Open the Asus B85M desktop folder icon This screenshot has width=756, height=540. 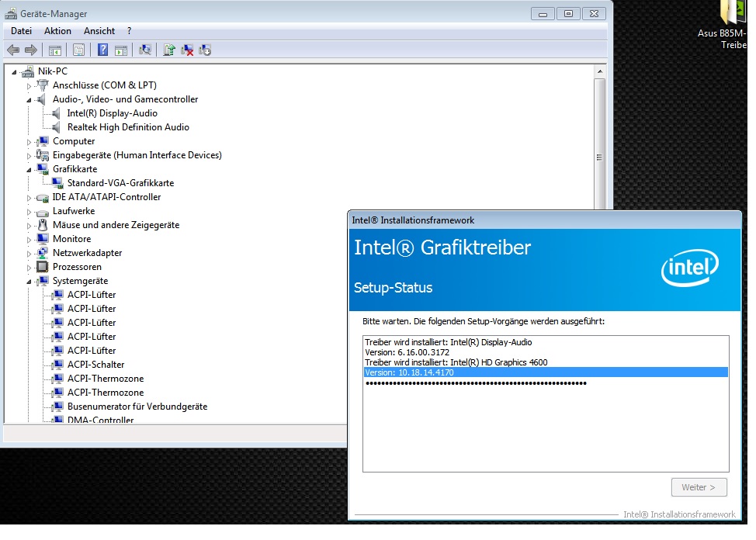[732, 12]
